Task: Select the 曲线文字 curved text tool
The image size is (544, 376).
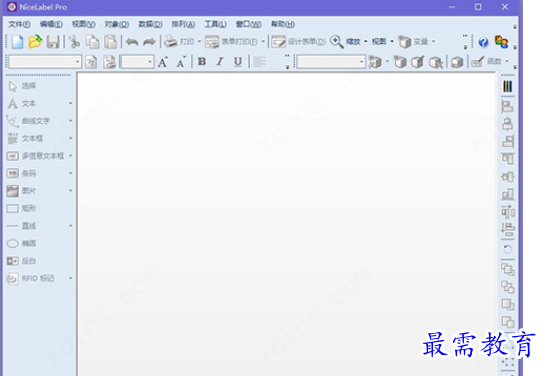Action: (x=28, y=121)
